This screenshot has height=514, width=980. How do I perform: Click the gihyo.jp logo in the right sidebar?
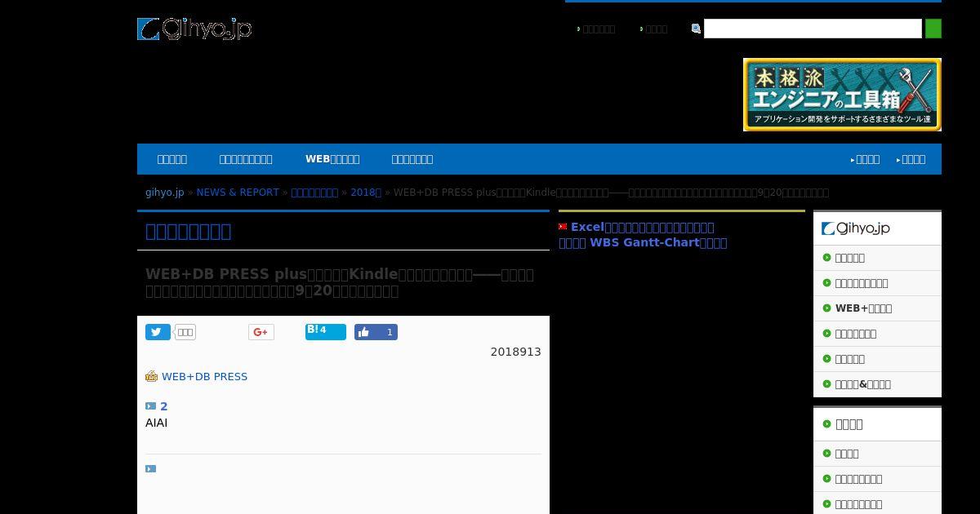point(856,228)
